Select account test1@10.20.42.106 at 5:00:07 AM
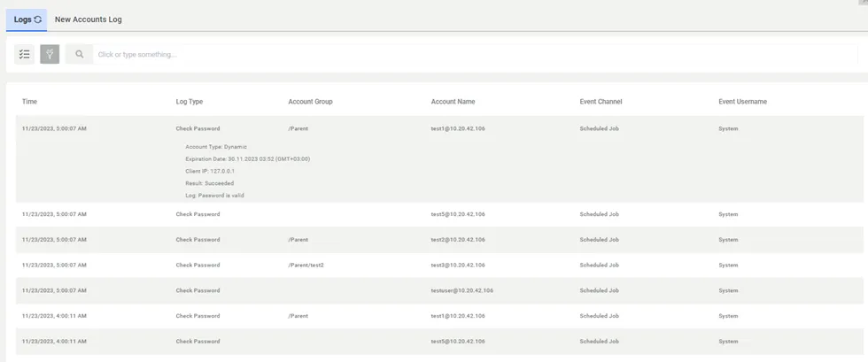The width and height of the screenshot is (868, 362). pyautogui.click(x=458, y=128)
